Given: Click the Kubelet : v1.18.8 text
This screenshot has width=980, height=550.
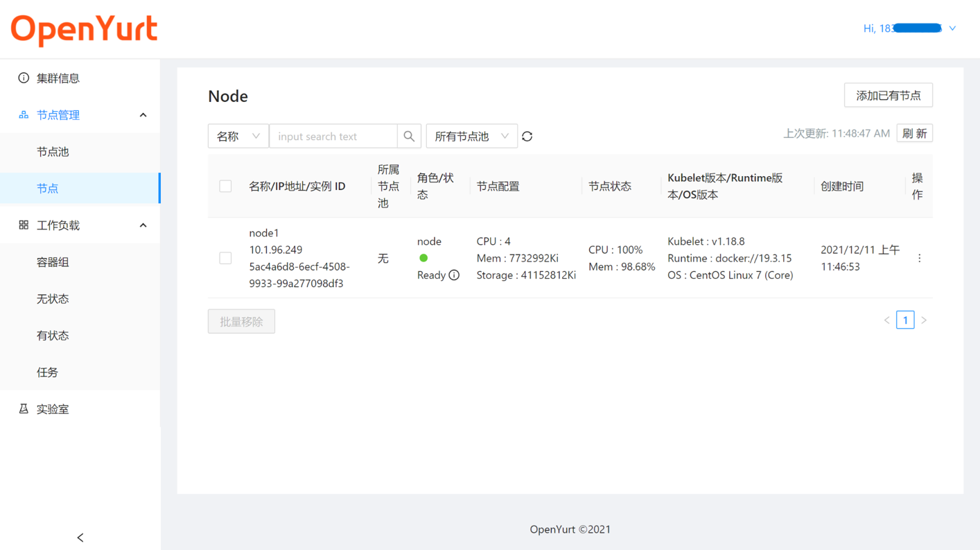Looking at the screenshot, I should click(706, 241).
